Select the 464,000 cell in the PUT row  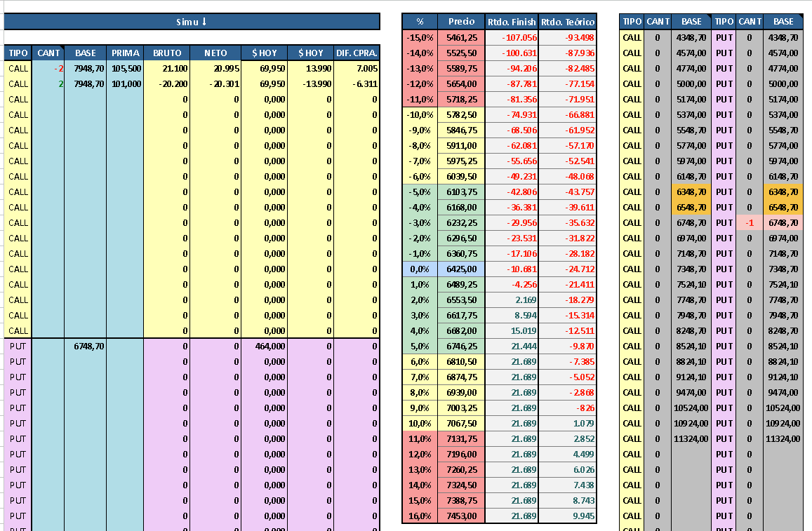tap(264, 347)
